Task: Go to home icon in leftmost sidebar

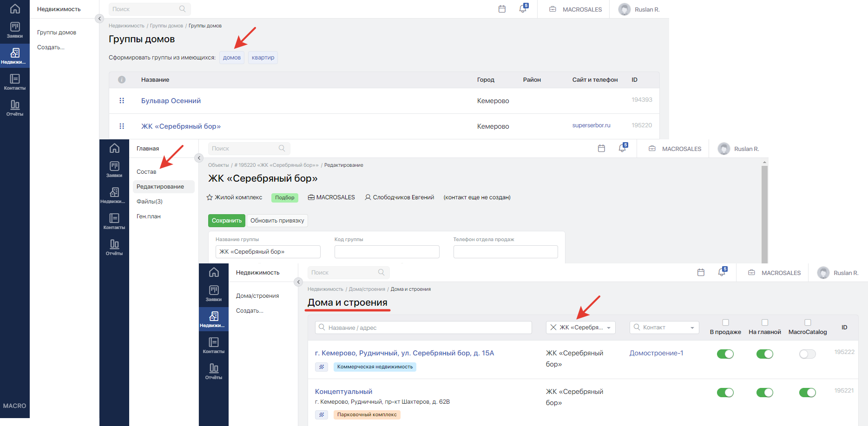Action: point(15,9)
